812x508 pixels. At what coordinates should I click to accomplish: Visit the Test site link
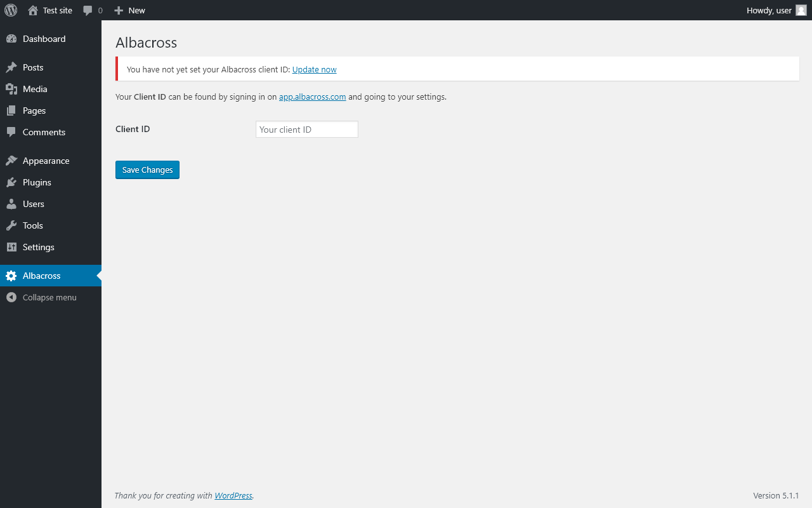[58, 10]
